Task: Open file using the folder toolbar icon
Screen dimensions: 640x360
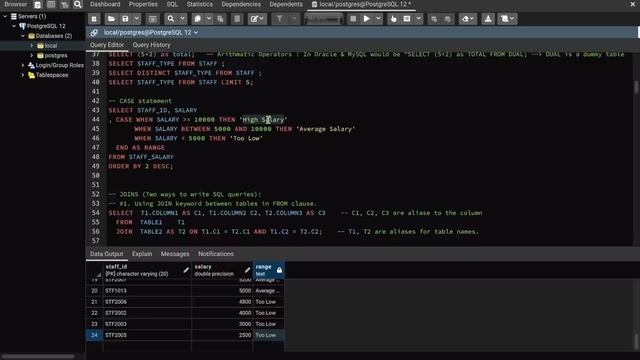Action: [111, 19]
